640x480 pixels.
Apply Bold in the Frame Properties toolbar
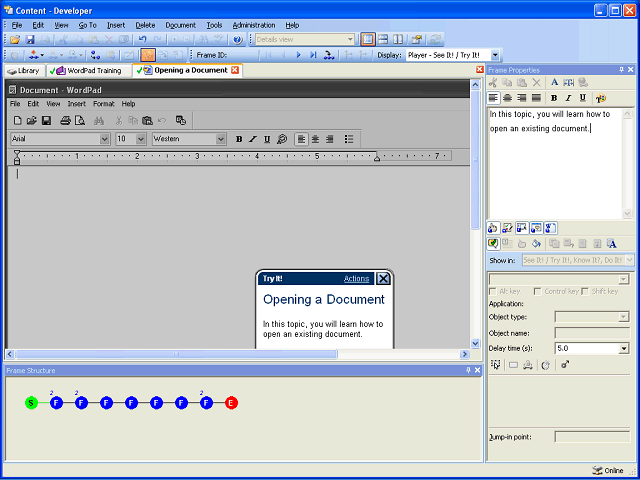(x=554, y=98)
